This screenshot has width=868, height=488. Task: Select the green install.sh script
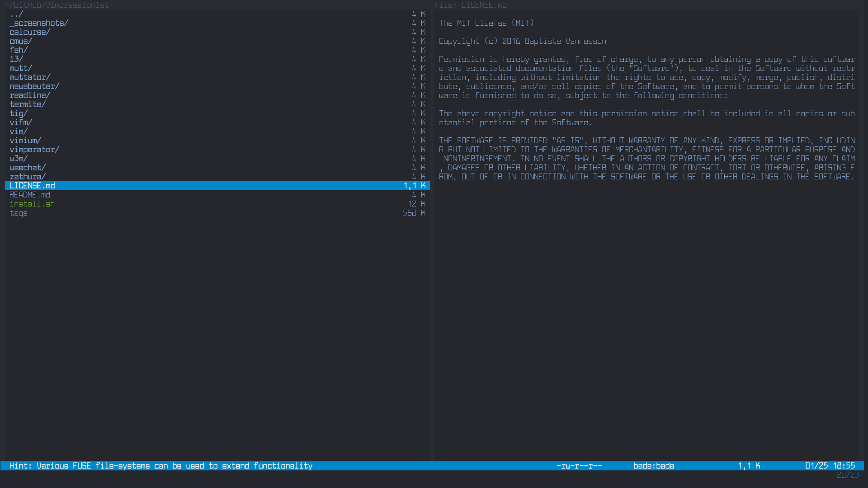point(32,204)
